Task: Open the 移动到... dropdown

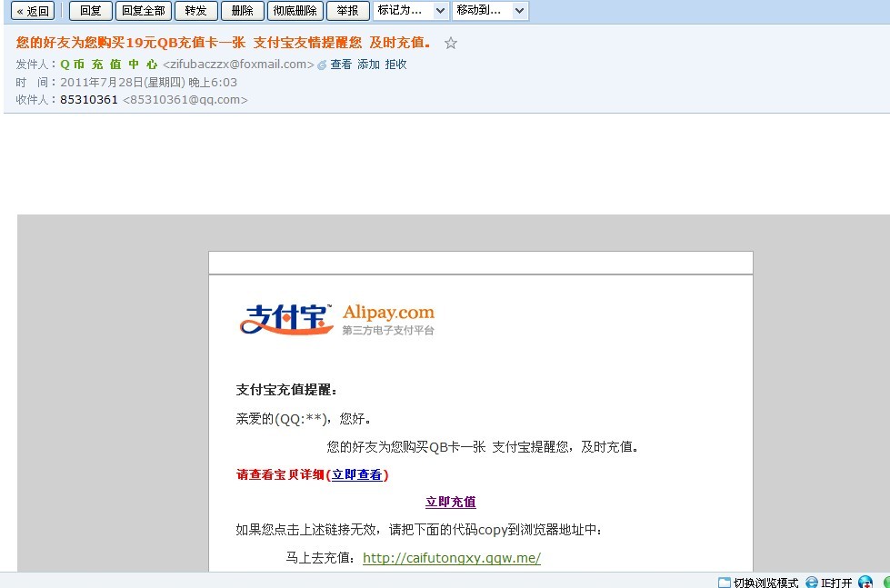Action: [x=490, y=11]
